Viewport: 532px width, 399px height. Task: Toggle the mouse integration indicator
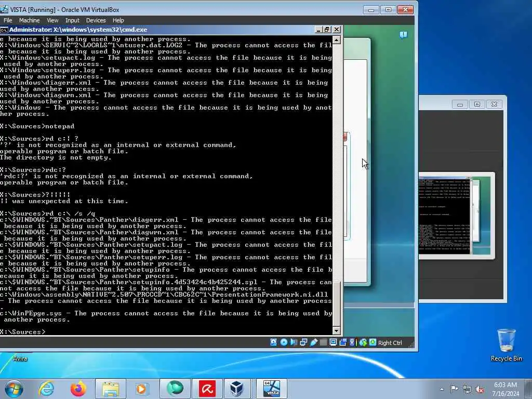pyautogui.click(x=363, y=342)
